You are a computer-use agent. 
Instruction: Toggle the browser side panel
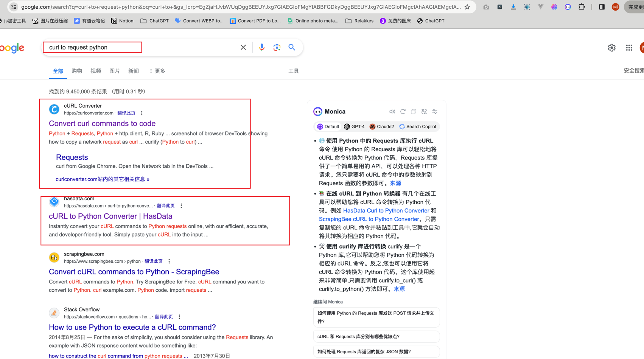[602, 7]
